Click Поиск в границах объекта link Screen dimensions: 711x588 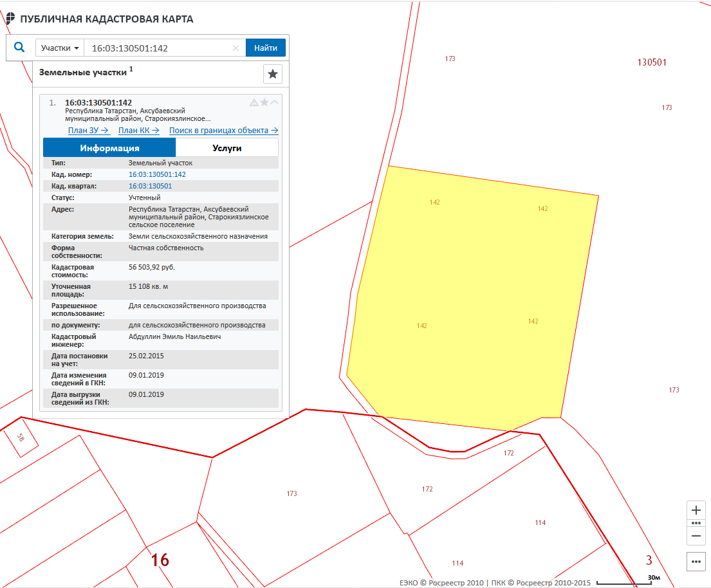coord(223,131)
